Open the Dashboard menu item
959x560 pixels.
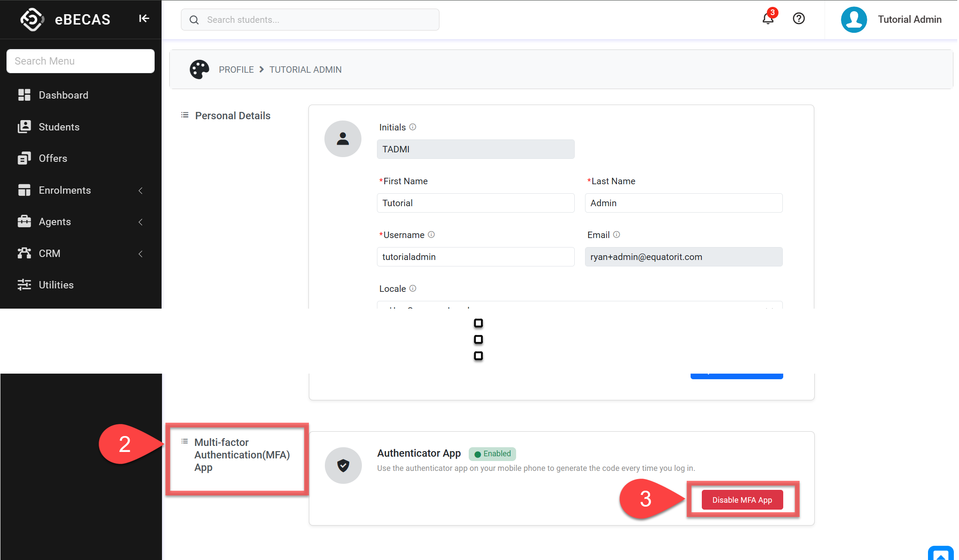point(63,95)
